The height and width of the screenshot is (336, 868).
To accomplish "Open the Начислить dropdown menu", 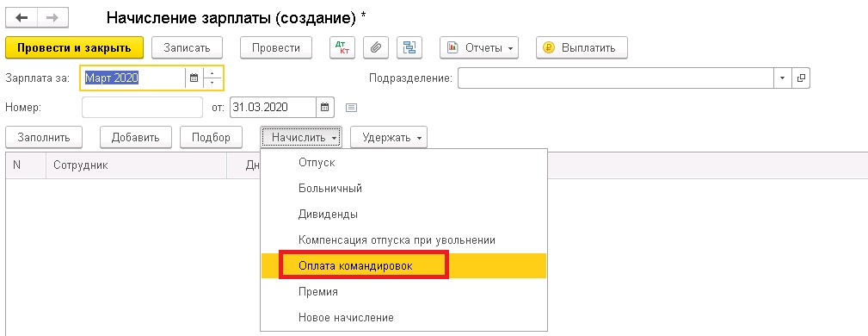I will pos(301,138).
